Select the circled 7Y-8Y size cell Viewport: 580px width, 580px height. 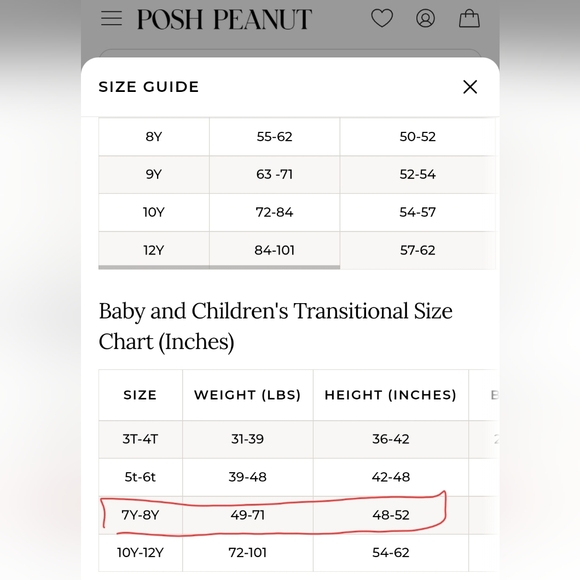(x=140, y=515)
